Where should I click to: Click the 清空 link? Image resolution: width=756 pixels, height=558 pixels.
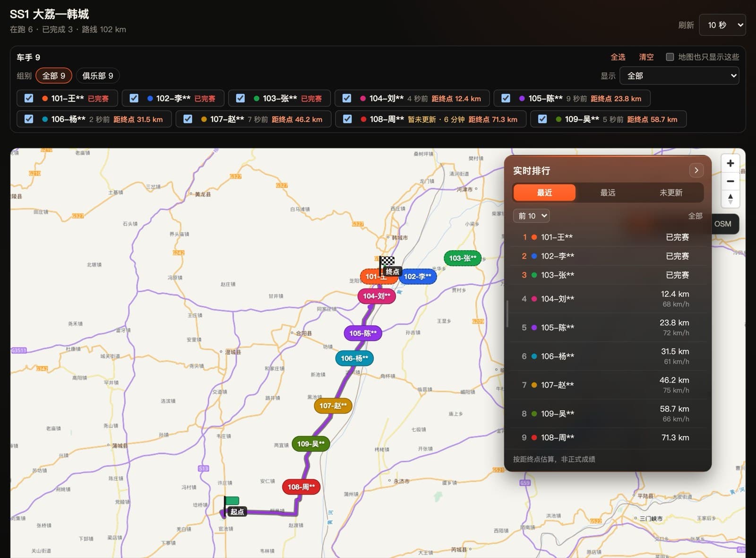[646, 57]
